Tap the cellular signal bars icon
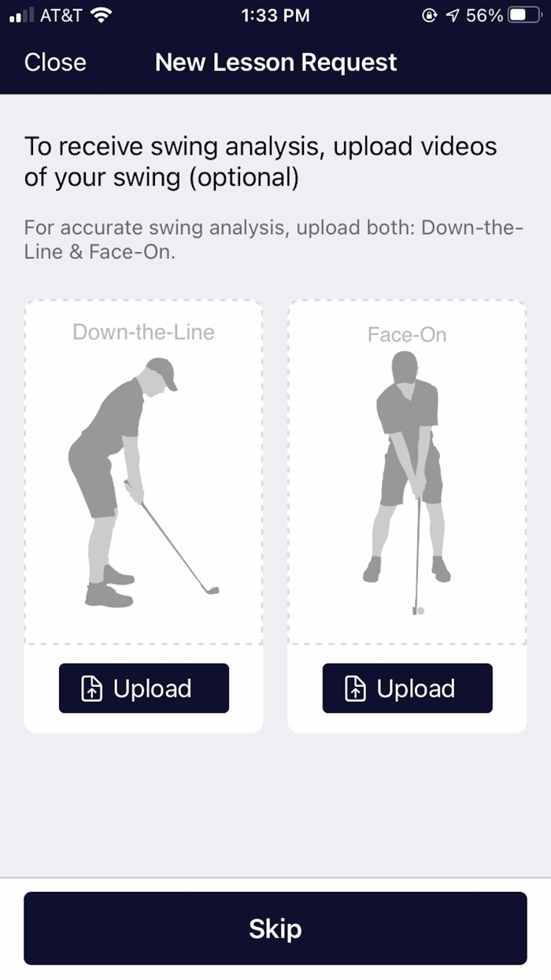The width and height of the screenshot is (551, 980). click(22, 15)
